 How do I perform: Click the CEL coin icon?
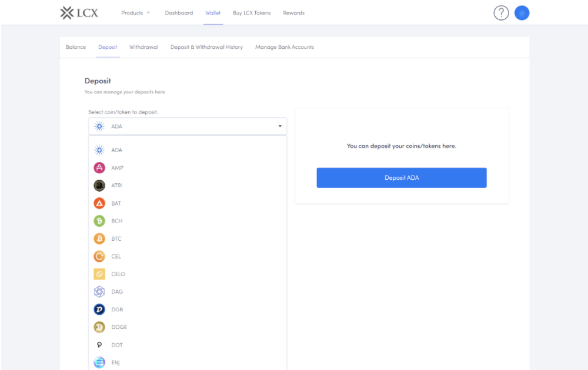tap(99, 257)
